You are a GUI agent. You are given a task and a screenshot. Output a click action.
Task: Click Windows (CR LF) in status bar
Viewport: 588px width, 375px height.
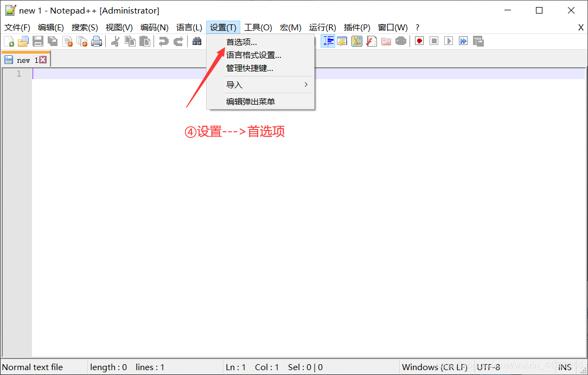pos(434,367)
